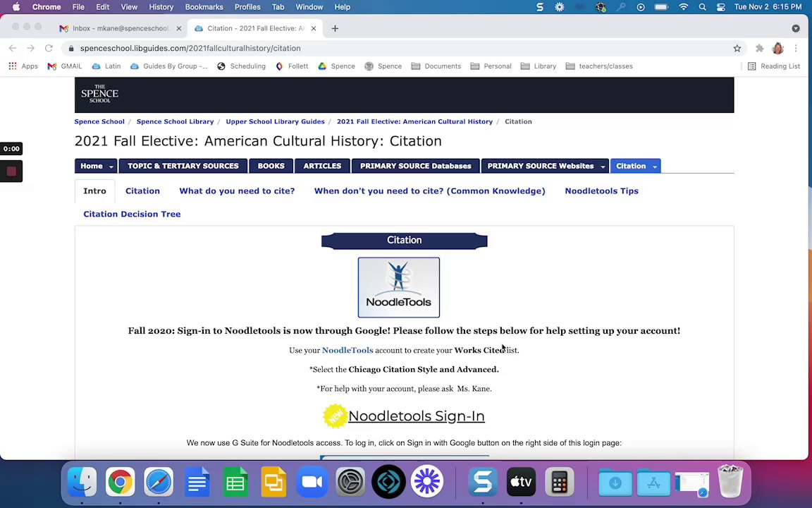
Task: Click the Noodletools Sign-In link
Action: [x=417, y=416]
